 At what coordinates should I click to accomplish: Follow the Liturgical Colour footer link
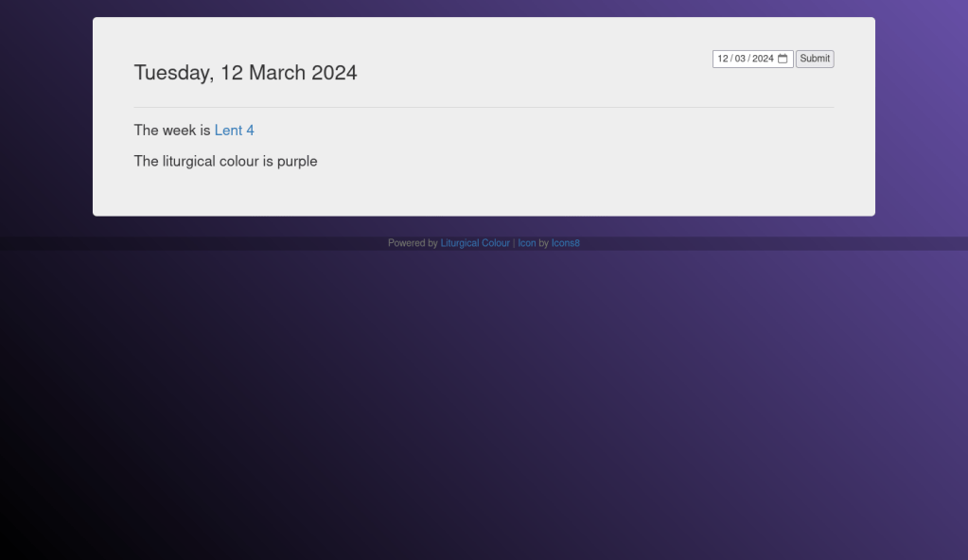[475, 243]
